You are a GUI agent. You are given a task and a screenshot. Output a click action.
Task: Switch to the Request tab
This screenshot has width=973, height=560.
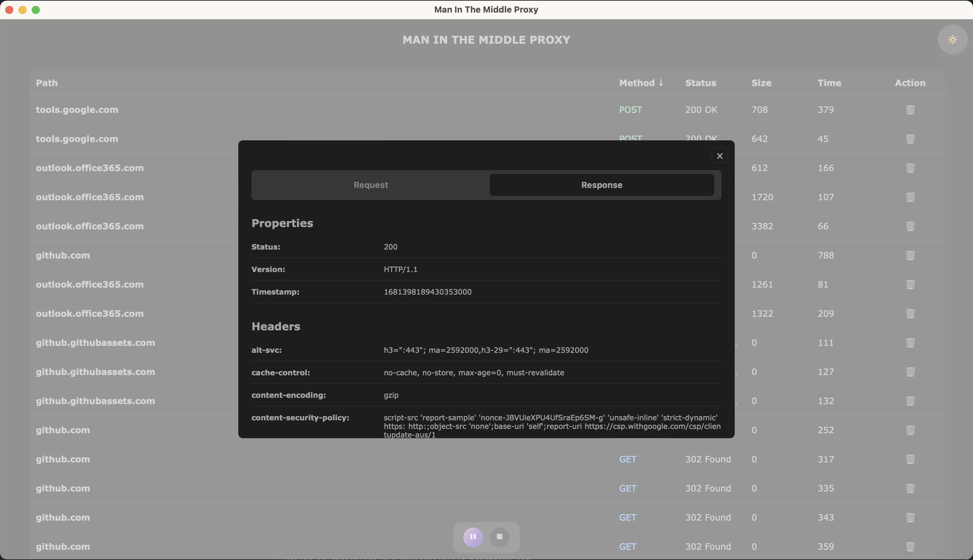370,185
